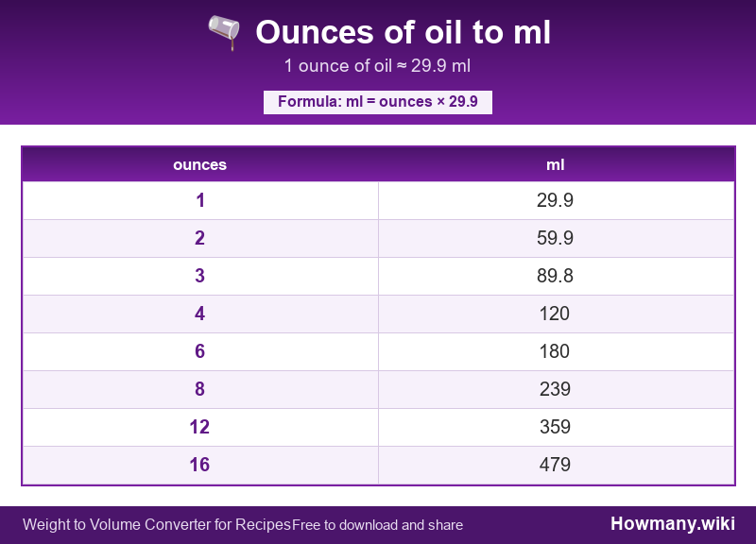The width and height of the screenshot is (756, 544).
Task: Click the ml value 239
Action: coord(556,389)
